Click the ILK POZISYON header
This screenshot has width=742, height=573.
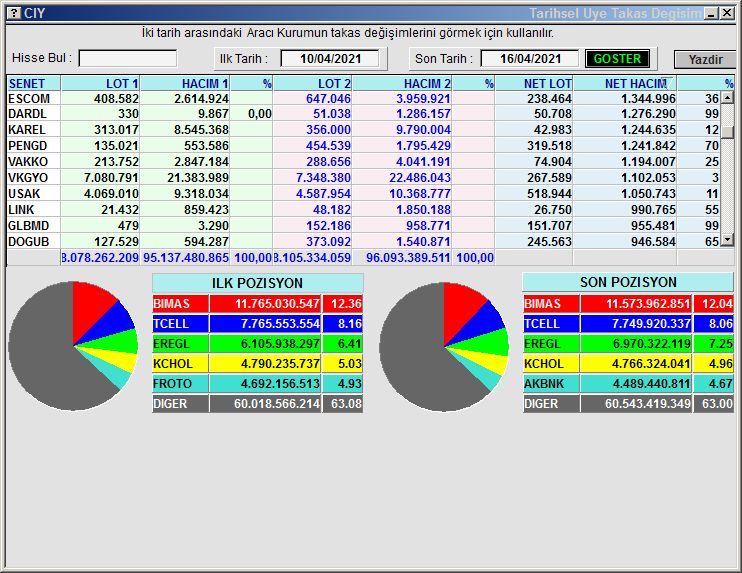tap(257, 283)
